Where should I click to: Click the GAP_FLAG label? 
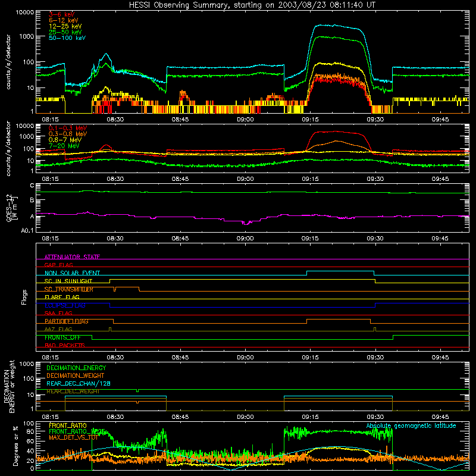click(x=58, y=265)
